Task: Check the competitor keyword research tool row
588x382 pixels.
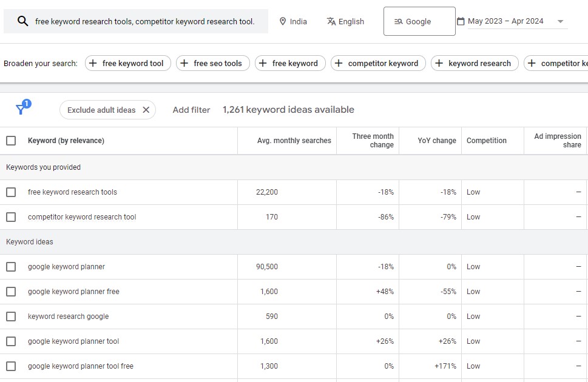Action: [12, 217]
